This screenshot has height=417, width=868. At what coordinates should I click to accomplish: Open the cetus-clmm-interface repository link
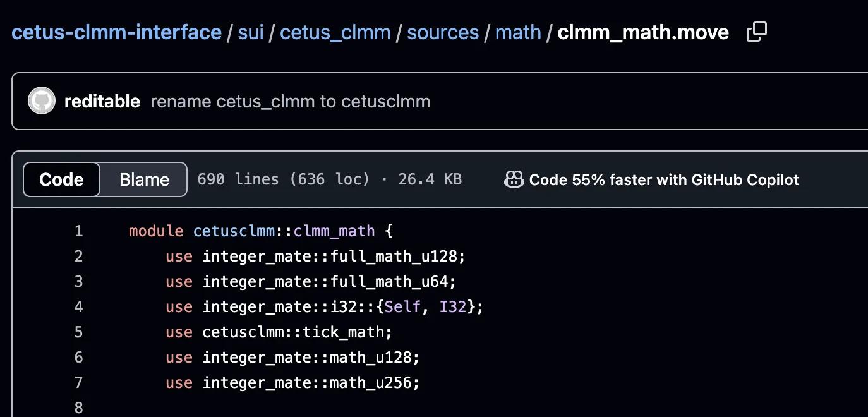(x=116, y=32)
